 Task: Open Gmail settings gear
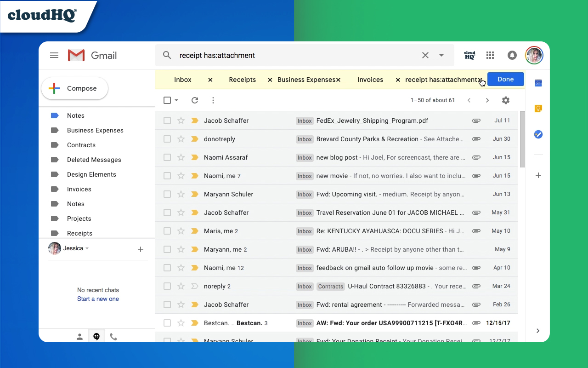506,100
